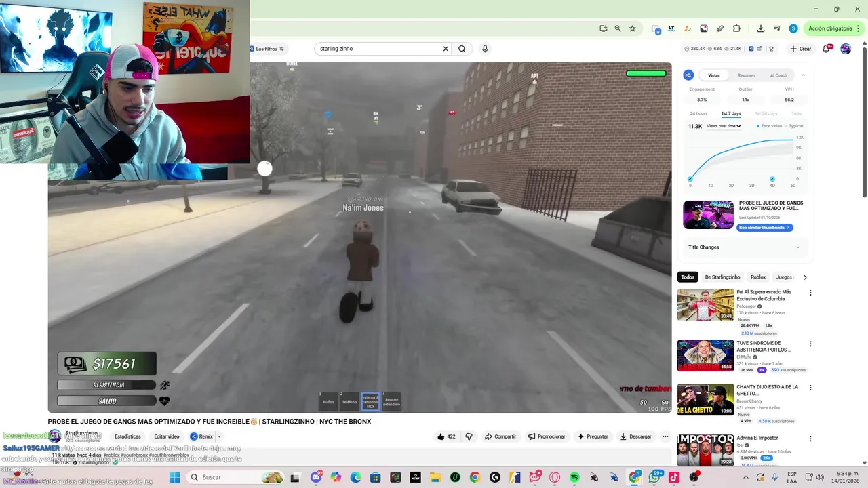Open the YouTube account avatar menu
The width and height of the screenshot is (868, 488).
pyautogui.click(x=846, y=49)
